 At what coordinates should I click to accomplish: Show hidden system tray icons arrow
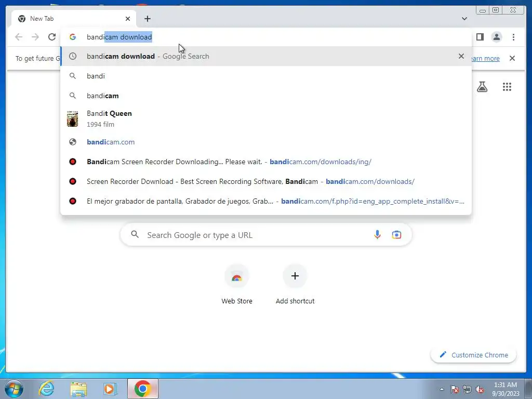[x=442, y=389]
